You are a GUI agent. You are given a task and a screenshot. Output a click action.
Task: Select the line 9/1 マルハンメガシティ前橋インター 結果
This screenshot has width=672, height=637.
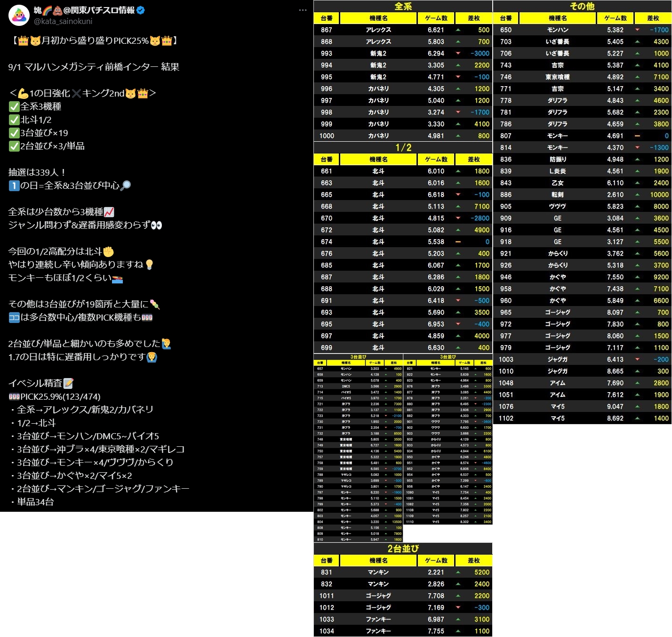click(94, 67)
